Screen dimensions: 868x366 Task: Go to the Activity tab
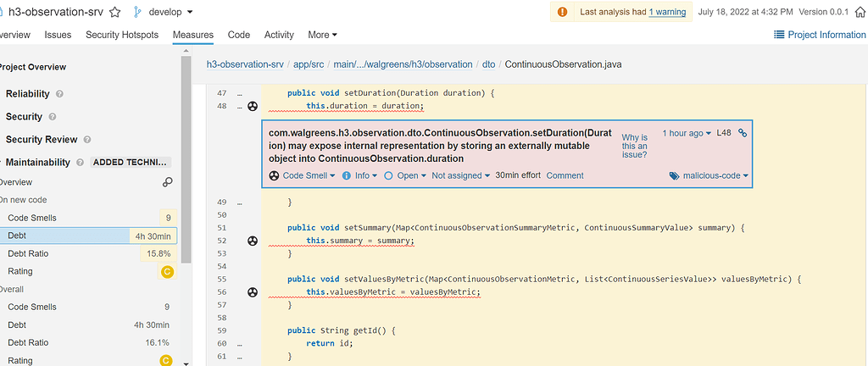(x=279, y=35)
